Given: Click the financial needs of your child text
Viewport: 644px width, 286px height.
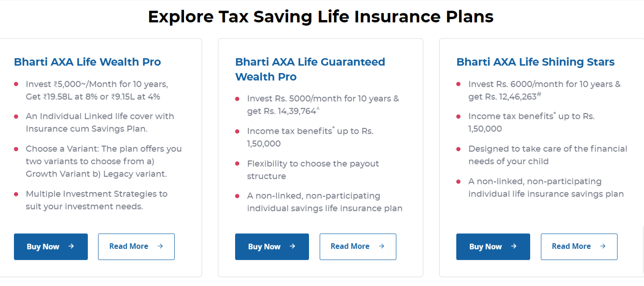Looking at the screenshot, I should 547,155.
